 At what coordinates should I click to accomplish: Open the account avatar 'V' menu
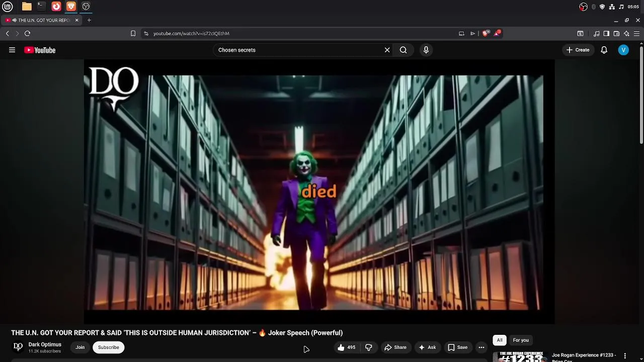pos(623,50)
